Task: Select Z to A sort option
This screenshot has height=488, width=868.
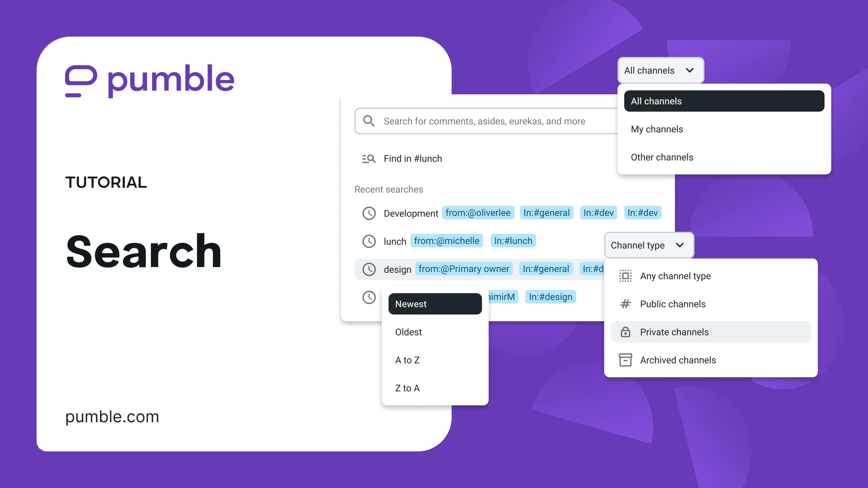Action: [x=407, y=388]
